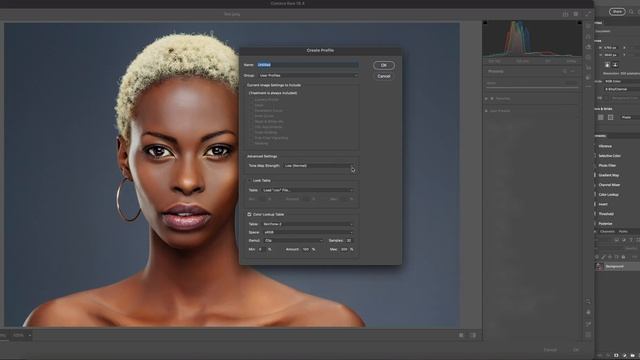Image resolution: width=640 pixels, height=360 pixels.
Task: Open Pixels units dropdown in Rulers & Grids
Action: (x=630, y=117)
